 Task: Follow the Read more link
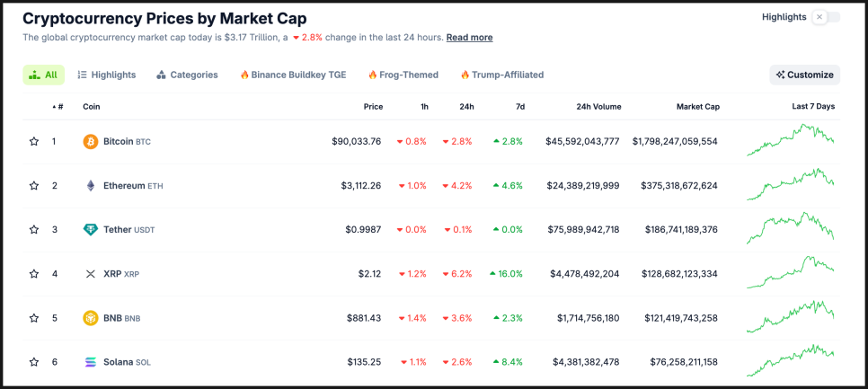coord(469,38)
